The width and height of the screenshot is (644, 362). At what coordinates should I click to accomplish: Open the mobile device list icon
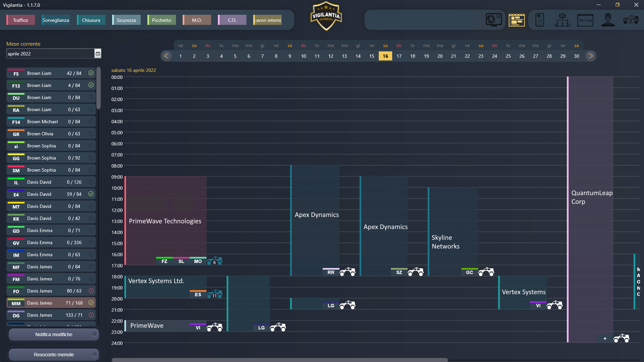(x=540, y=20)
